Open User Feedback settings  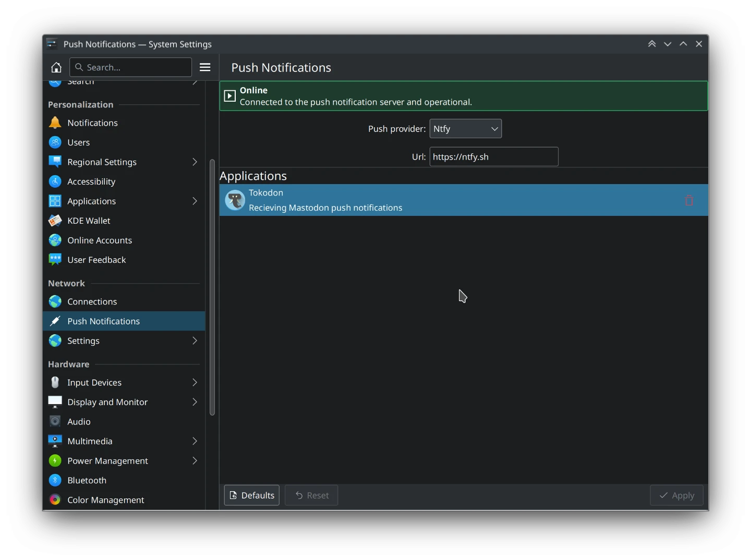tap(124, 260)
